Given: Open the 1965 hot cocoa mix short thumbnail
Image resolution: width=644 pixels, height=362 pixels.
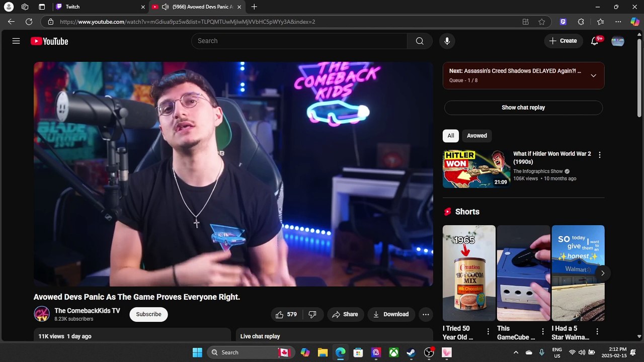Looking at the screenshot, I should [x=469, y=273].
